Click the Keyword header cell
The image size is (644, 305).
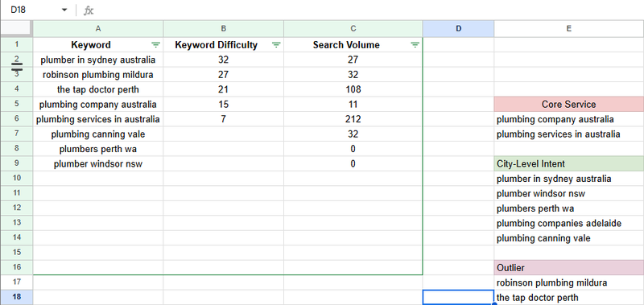(x=98, y=45)
